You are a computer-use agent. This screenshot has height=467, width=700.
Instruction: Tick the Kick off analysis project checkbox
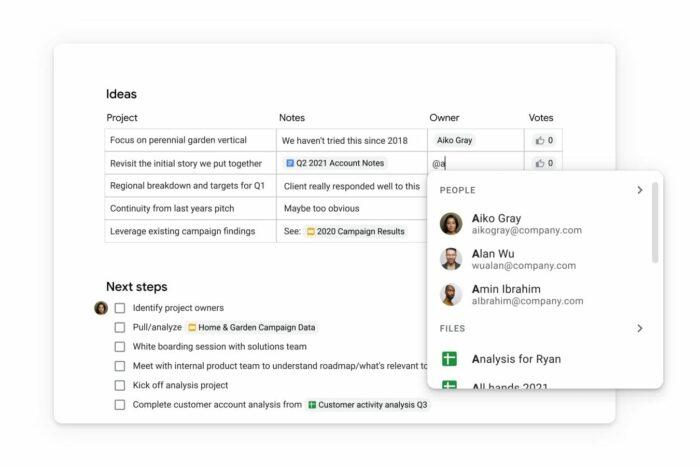[x=120, y=385]
